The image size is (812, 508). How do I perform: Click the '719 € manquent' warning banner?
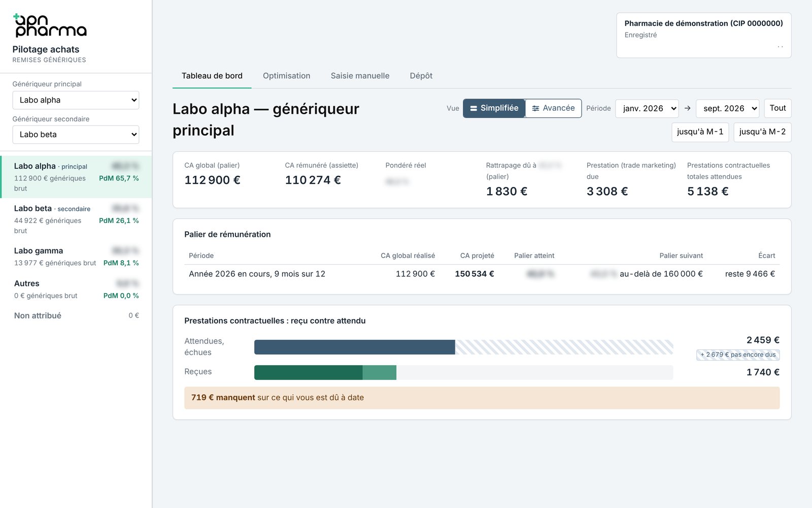click(x=482, y=398)
